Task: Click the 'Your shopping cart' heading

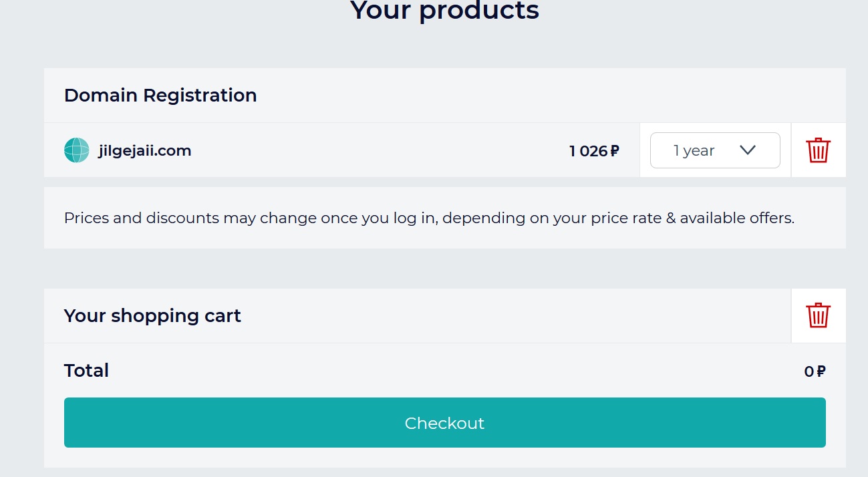Action: [x=152, y=315]
